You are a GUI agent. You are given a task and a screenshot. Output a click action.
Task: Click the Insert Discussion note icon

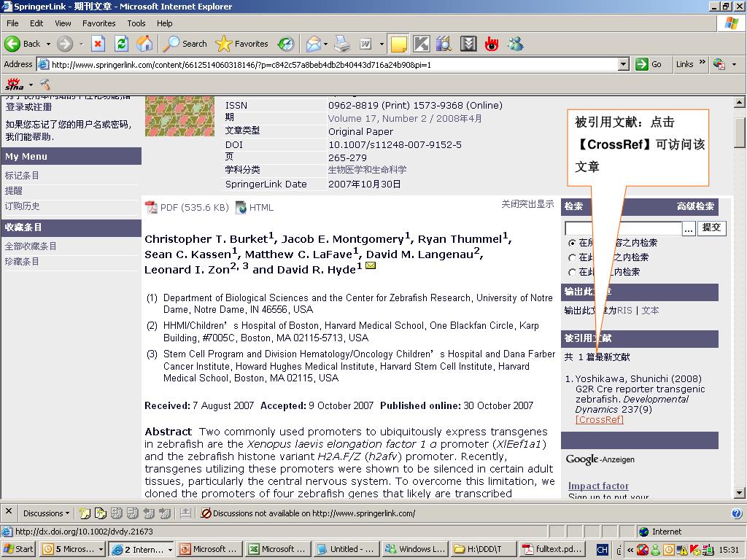tap(85, 513)
